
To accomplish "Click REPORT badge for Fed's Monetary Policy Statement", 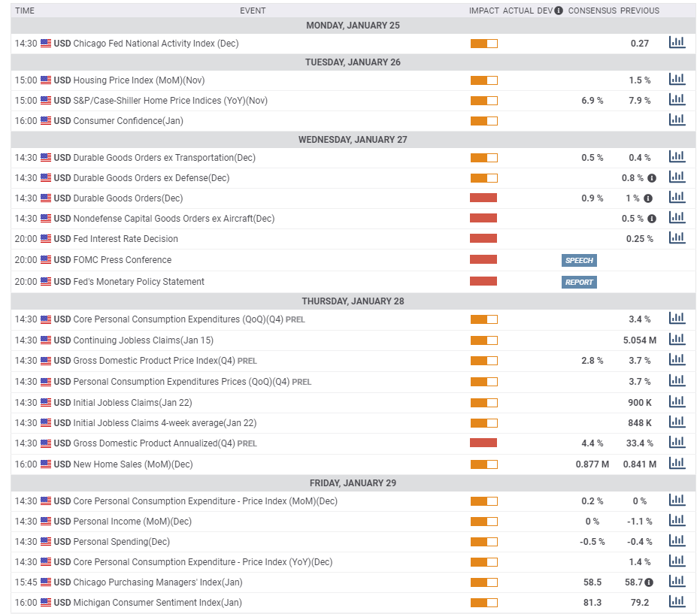I will [x=579, y=283].
